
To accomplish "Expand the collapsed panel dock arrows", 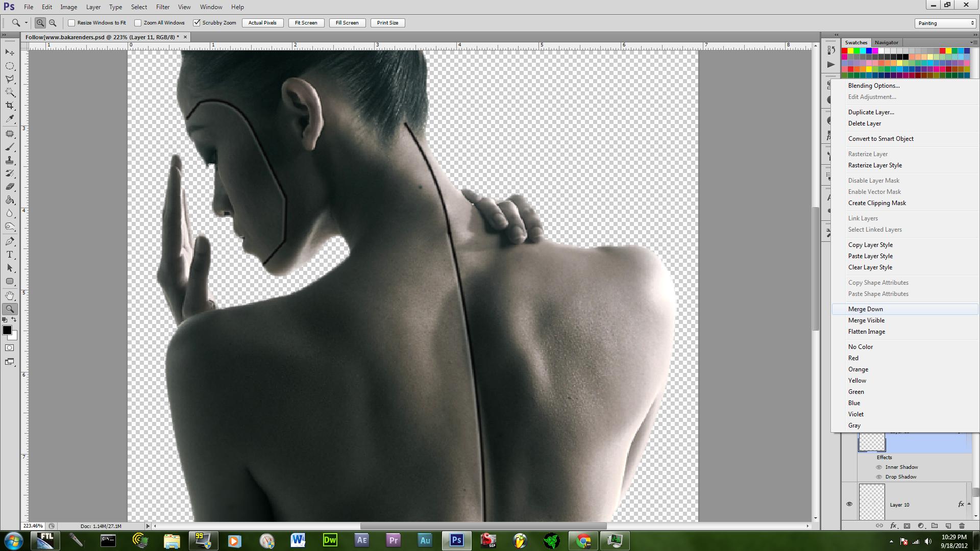I will 837,35.
